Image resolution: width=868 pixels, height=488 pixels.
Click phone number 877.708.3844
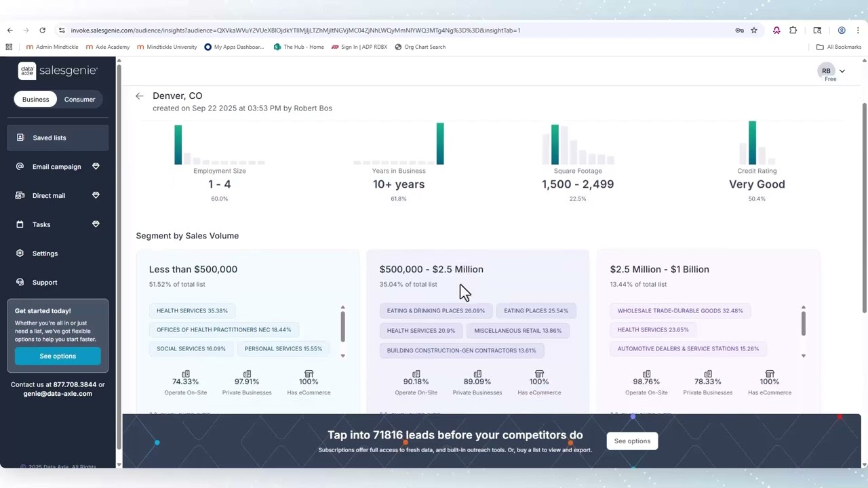[75, 384]
